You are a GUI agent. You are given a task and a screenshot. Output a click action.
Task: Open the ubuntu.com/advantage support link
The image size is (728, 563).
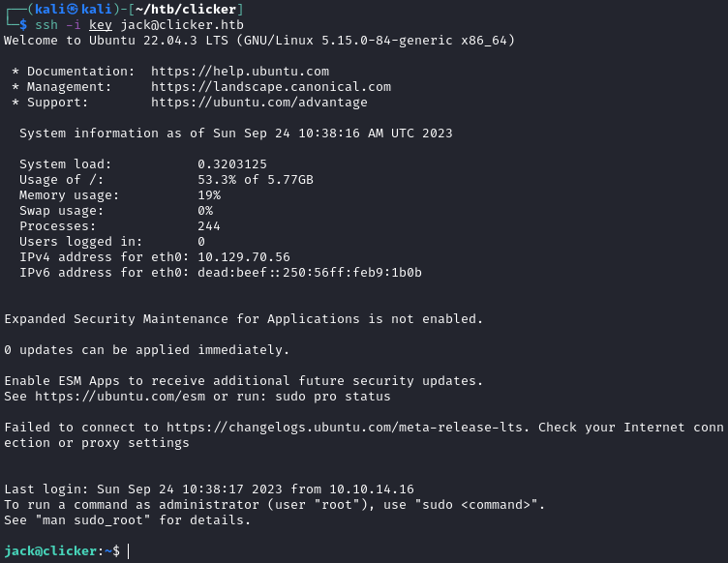click(x=259, y=103)
